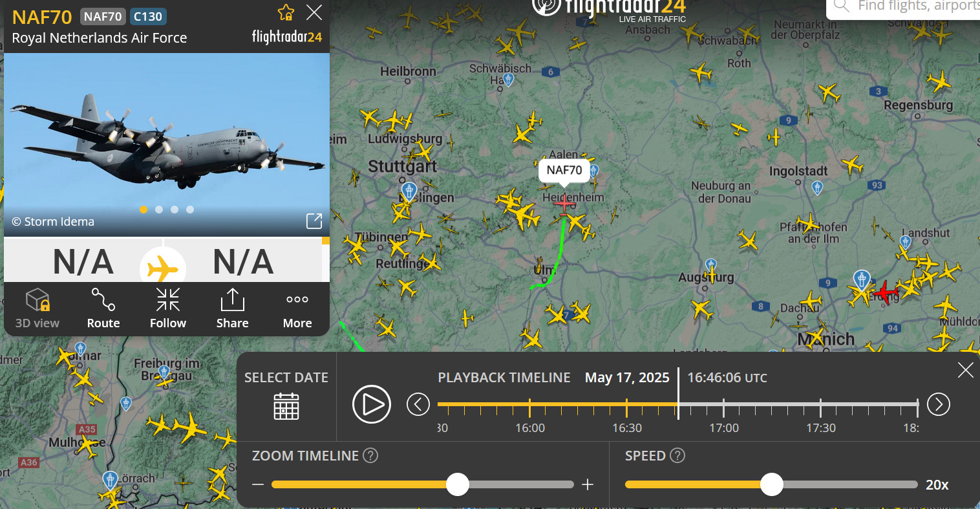Select the second photo carousel dot
The width and height of the screenshot is (980, 509).
click(x=159, y=210)
